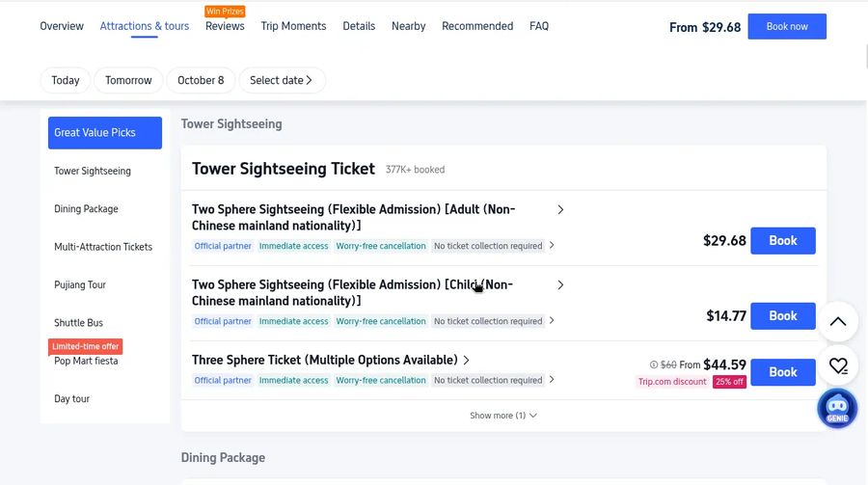
Task: Click the Tower Sightseeing Ticket heading
Action: coord(284,169)
